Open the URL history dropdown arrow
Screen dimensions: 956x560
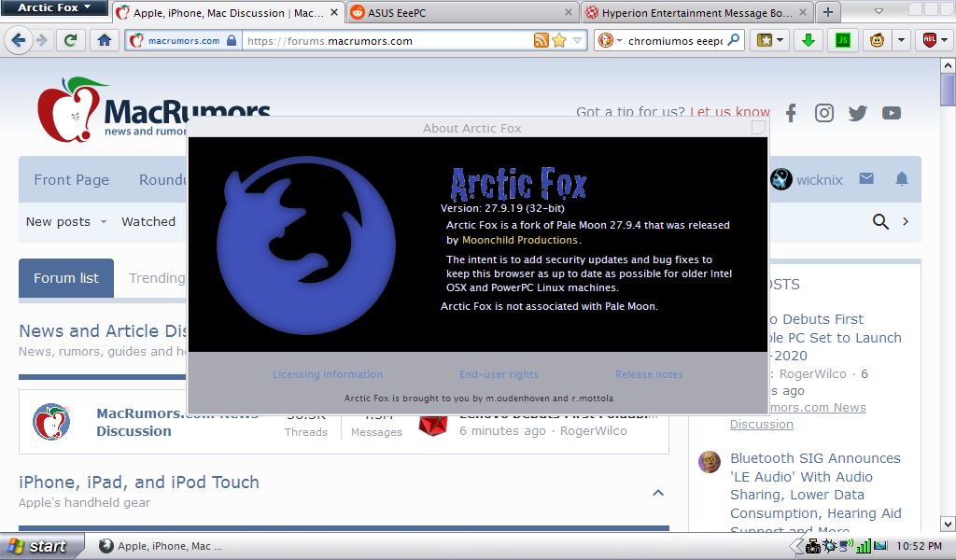[x=577, y=41]
